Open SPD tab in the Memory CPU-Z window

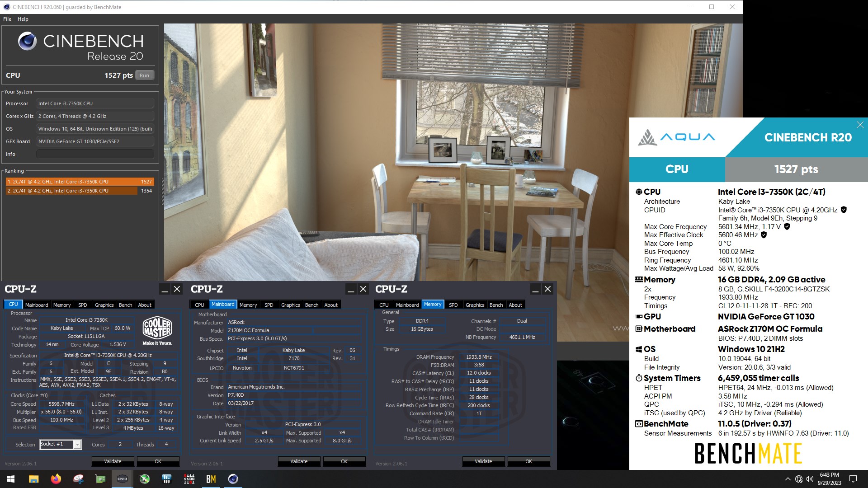(x=453, y=305)
